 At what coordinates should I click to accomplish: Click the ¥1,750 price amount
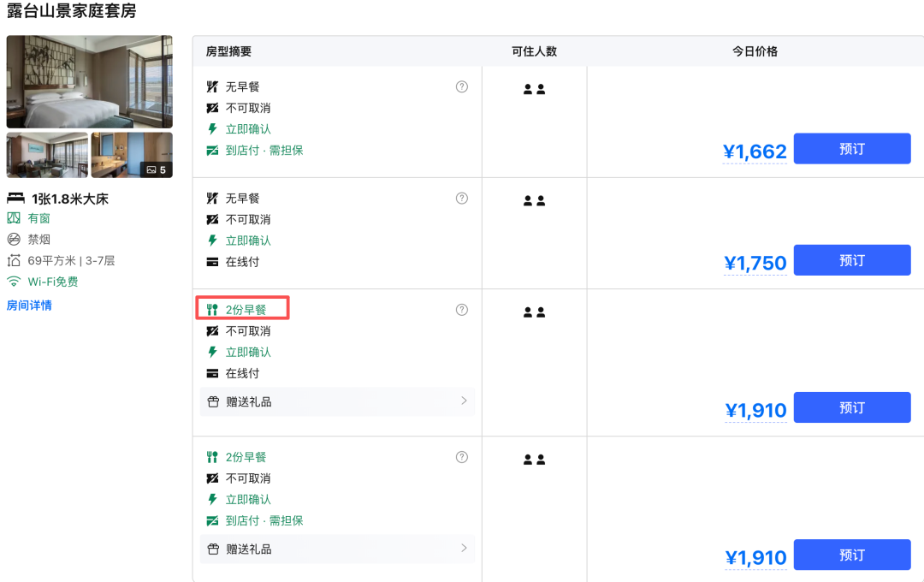point(755,264)
